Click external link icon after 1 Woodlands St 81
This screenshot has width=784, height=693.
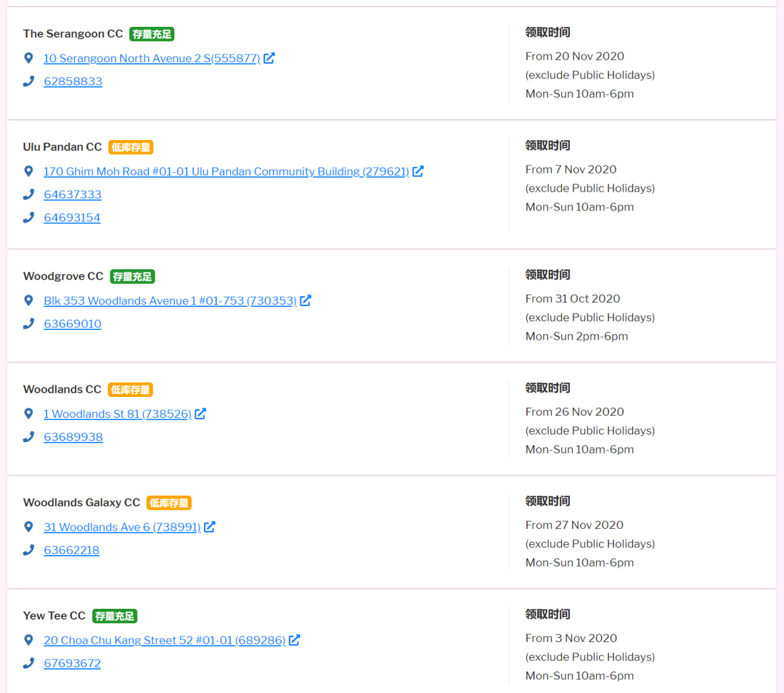(x=200, y=414)
